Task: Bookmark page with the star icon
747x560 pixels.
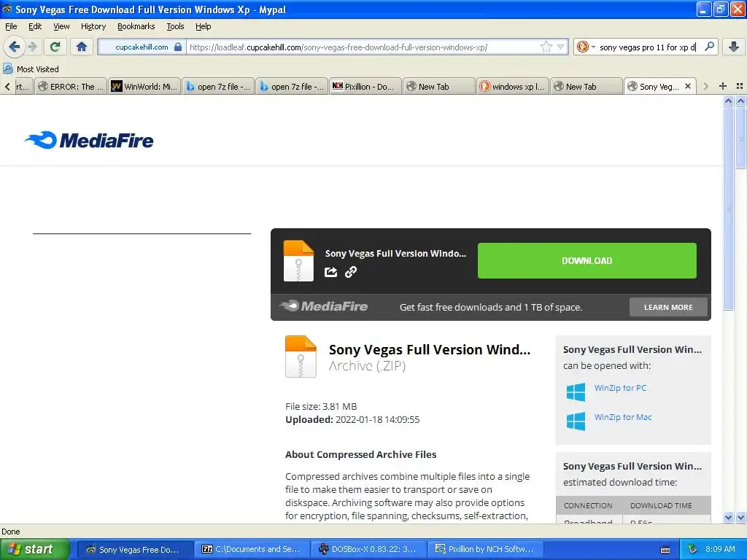Action: tap(546, 47)
